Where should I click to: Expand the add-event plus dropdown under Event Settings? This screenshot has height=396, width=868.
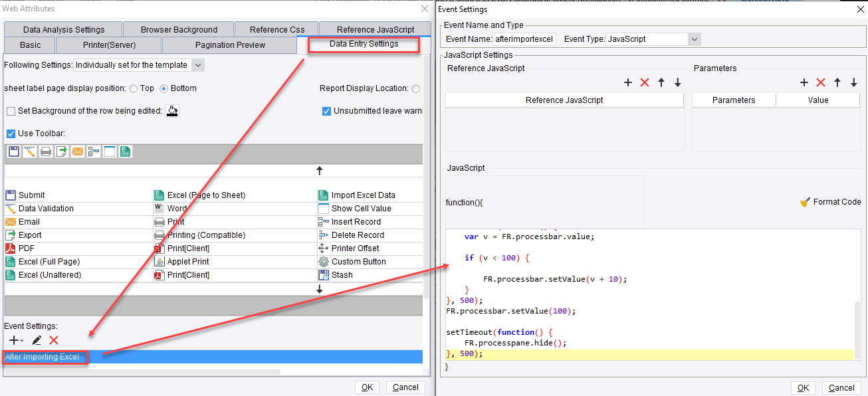click(x=22, y=341)
